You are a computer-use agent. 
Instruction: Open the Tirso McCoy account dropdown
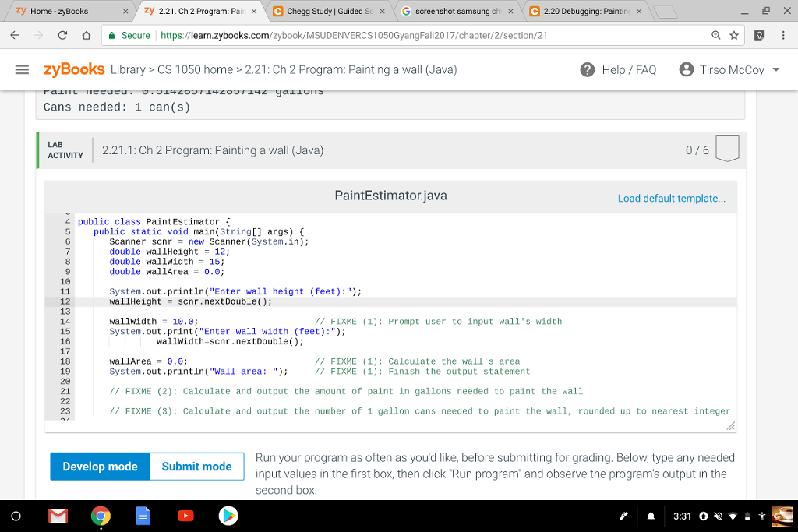(728, 69)
